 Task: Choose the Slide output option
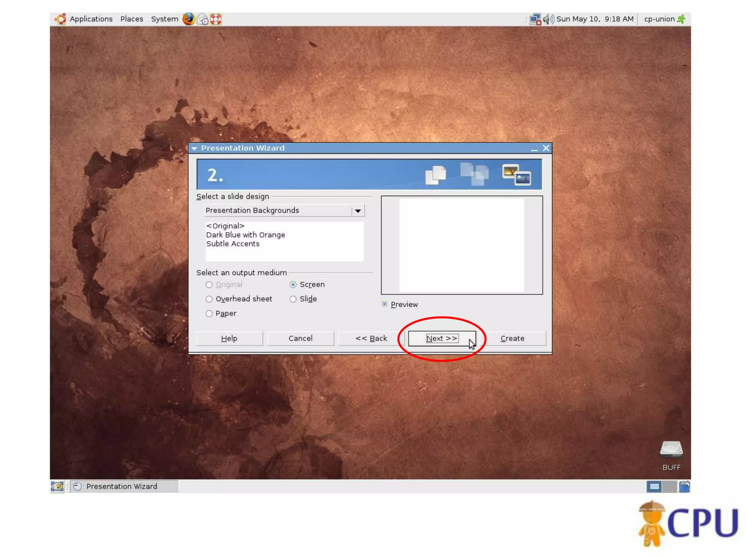293,299
